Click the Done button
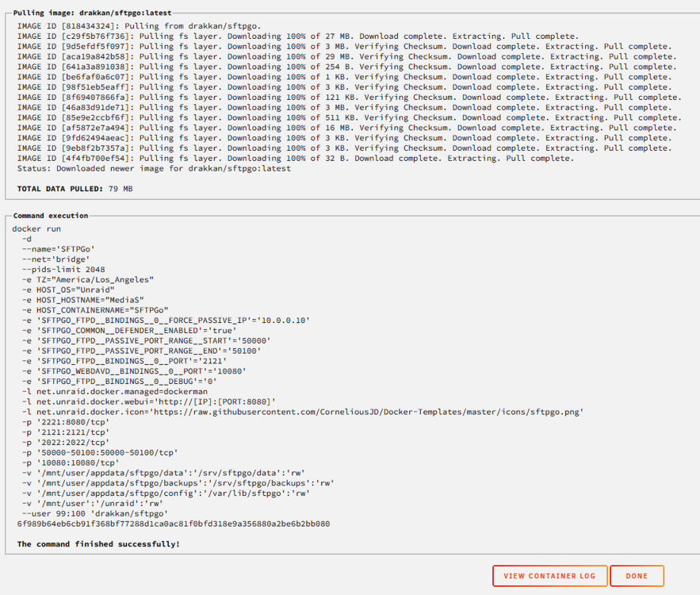Viewport: 700px width, 595px height. (x=637, y=576)
